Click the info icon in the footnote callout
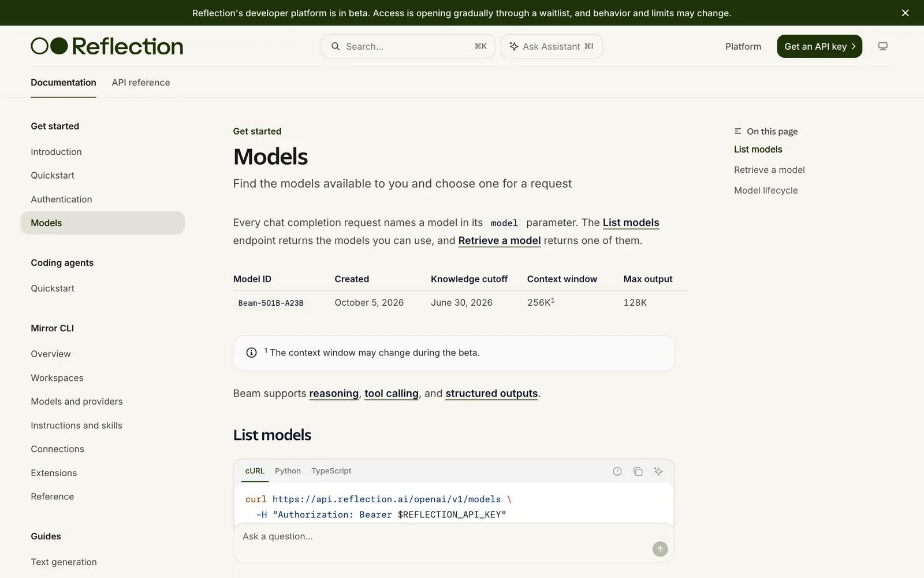Image resolution: width=924 pixels, height=578 pixels. point(251,353)
